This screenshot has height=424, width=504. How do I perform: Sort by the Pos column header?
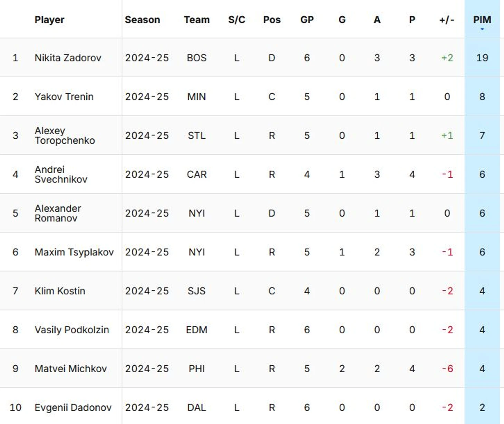(x=272, y=20)
